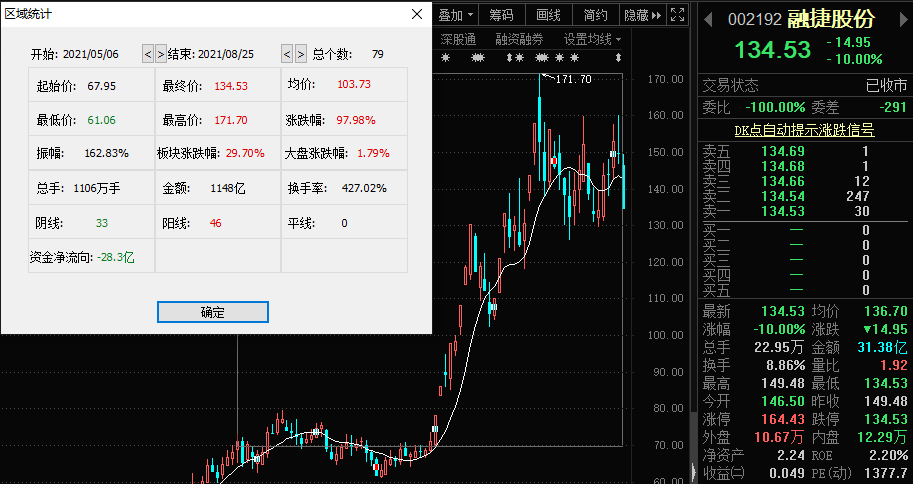913x484 pixels.
Task: Confirm dialog with 确定 button
Action: (213, 312)
